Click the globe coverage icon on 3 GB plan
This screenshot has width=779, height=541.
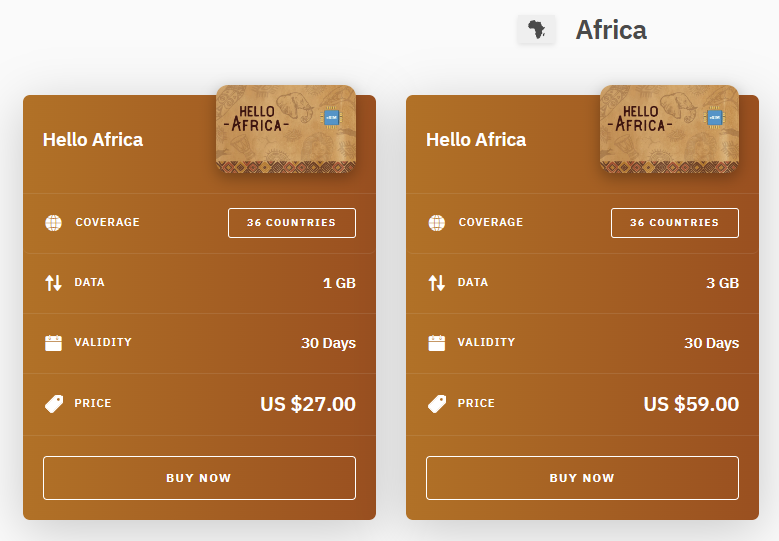(437, 223)
